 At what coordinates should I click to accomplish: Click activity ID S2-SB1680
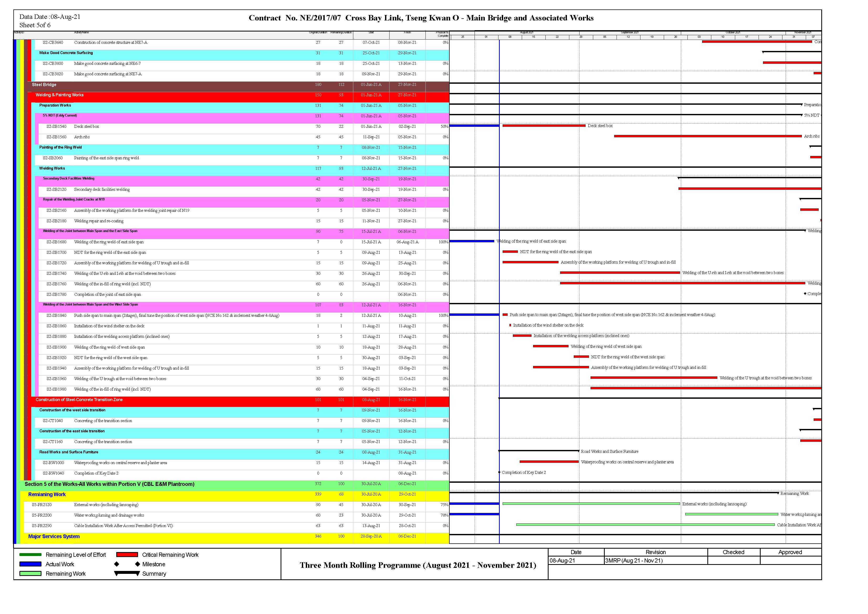pos(56,242)
